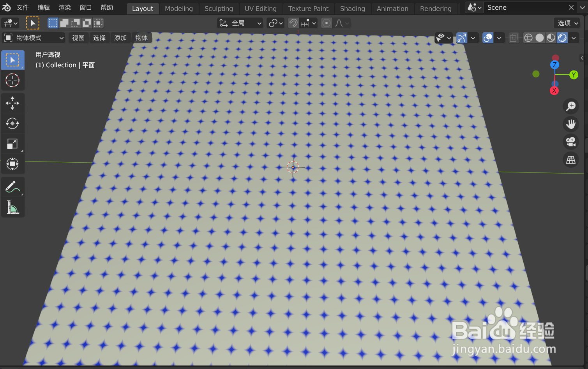Viewport: 588px width, 369px height.
Task: Click the zoom magnifier icon in viewport sidebar
Action: (570, 106)
